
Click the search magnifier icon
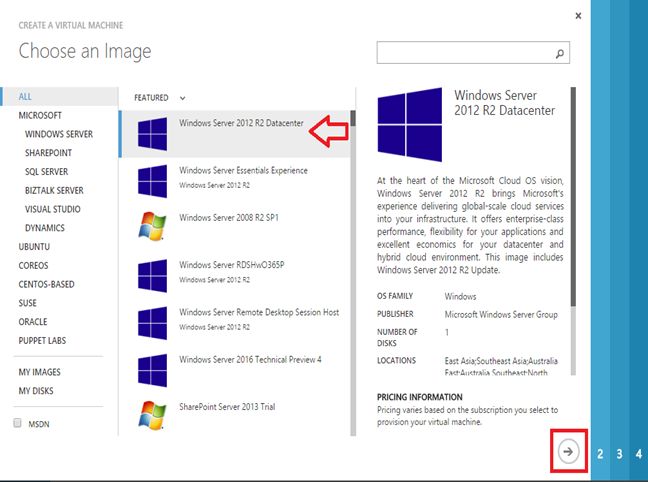(560, 53)
